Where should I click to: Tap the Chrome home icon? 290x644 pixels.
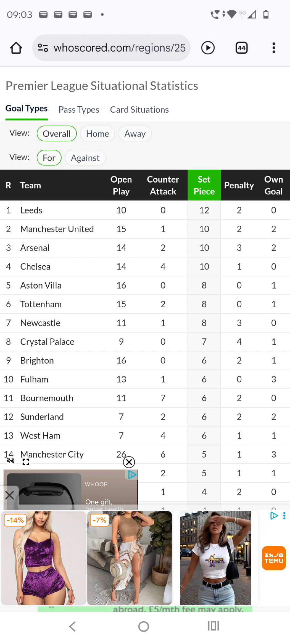click(16, 48)
